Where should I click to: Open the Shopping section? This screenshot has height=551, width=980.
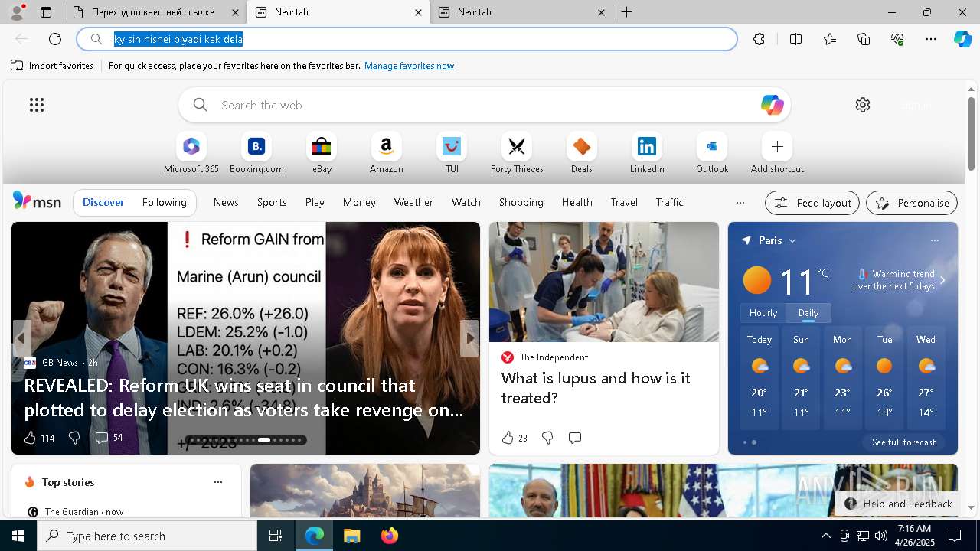tap(521, 202)
